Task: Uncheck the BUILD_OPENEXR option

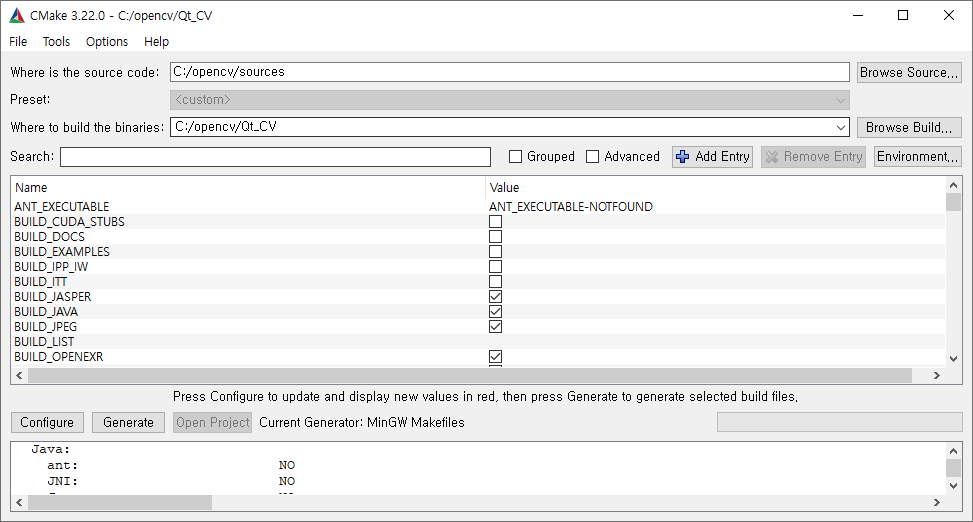Action: (x=495, y=356)
